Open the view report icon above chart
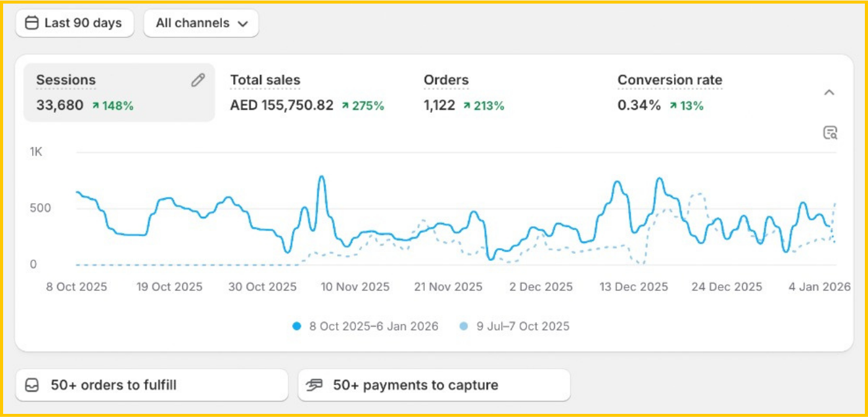 tap(830, 133)
